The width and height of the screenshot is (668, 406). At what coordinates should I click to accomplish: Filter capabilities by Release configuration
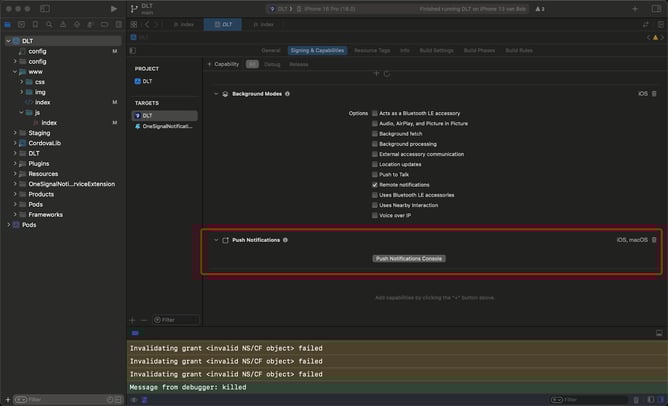(x=299, y=64)
